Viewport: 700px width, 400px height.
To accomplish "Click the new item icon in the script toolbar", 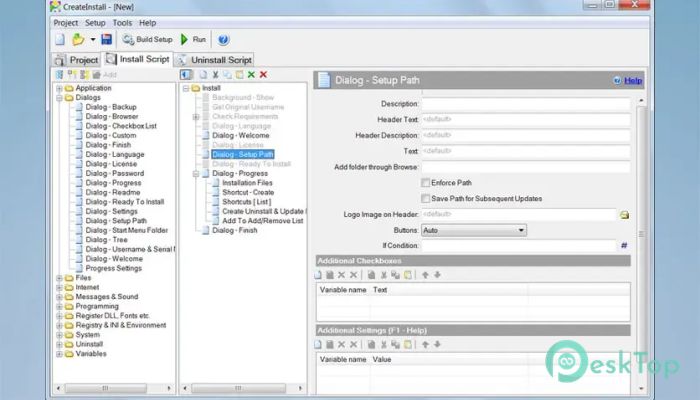I will click(x=203, y=75).
